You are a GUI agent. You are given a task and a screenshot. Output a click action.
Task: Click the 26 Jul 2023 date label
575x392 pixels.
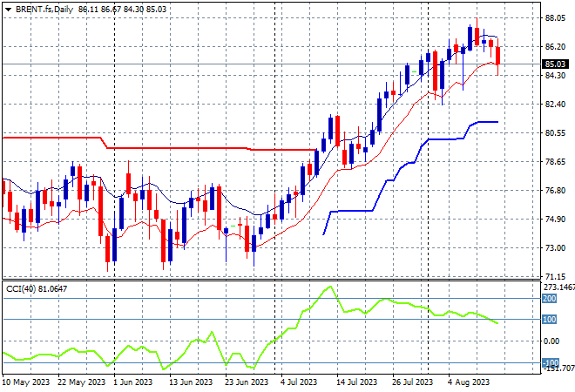(x=413, y=382)
